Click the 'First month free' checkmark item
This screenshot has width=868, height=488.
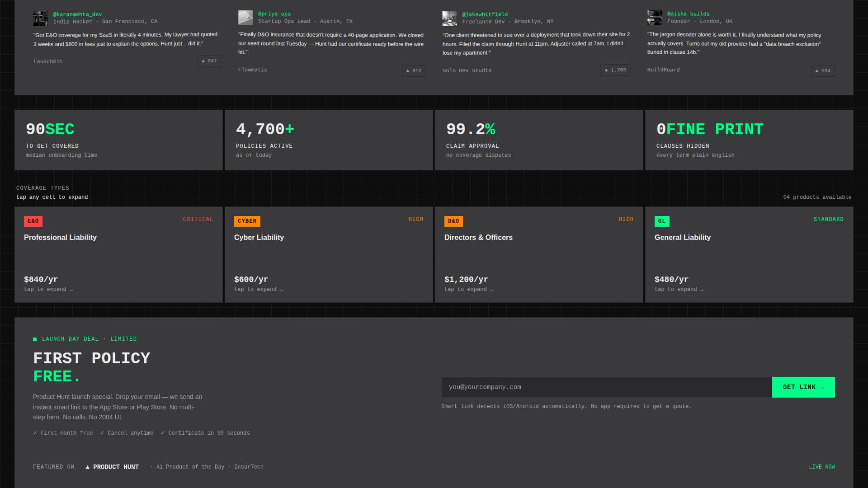(x=63, y=433)
